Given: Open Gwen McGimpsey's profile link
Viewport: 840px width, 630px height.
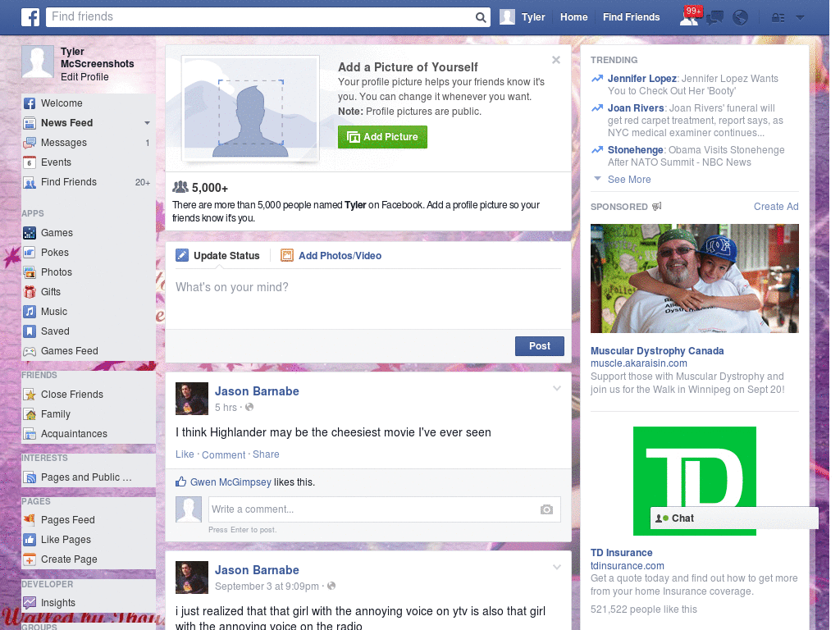Looking at the screenshot, I should click(231, 482).
